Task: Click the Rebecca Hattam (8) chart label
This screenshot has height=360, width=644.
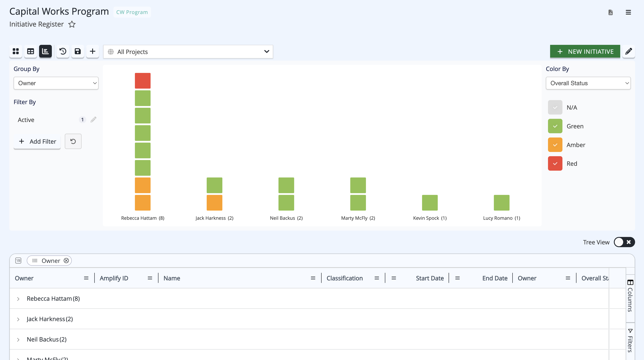Action: (x=143, y=218)
